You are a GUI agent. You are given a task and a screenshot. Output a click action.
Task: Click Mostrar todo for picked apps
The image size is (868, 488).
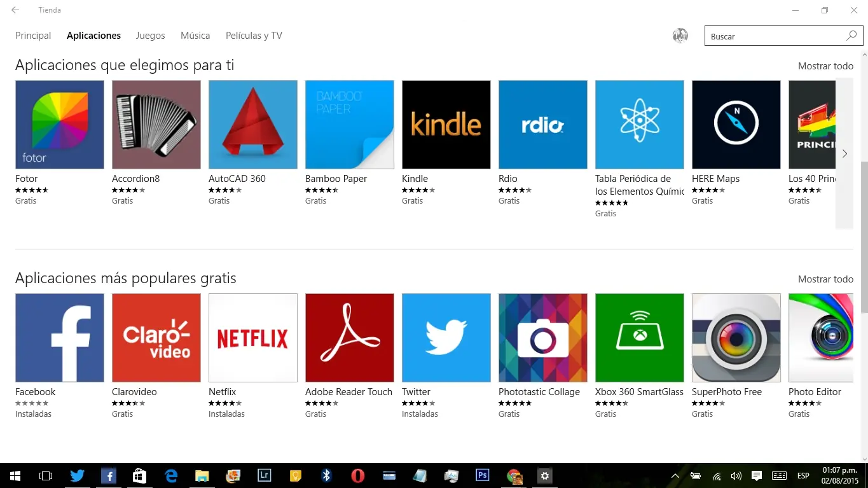pos(825,66)
